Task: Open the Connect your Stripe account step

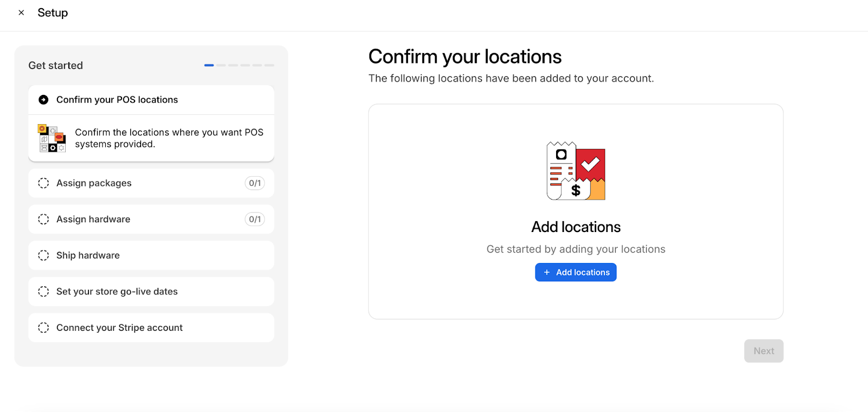Action: point(119,327)
